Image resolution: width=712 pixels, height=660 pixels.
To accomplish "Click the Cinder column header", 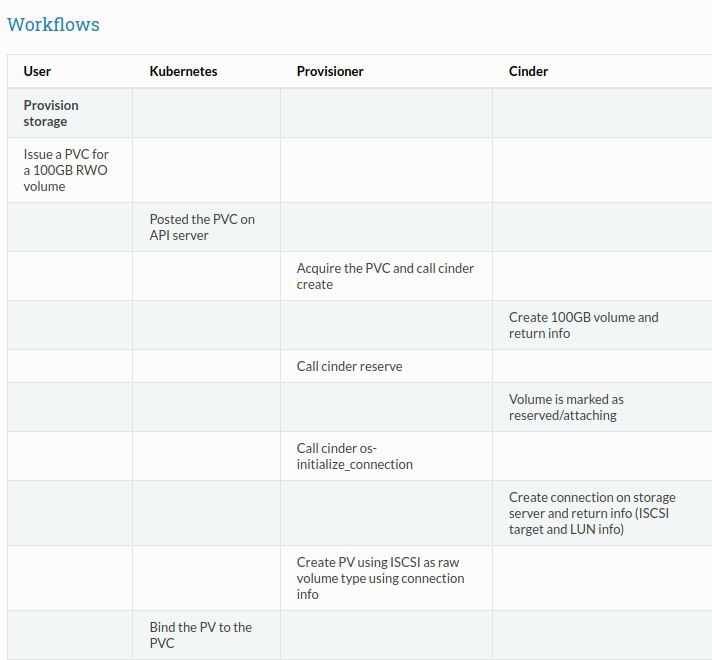I will pyautogui.click(x=528, y=71).
